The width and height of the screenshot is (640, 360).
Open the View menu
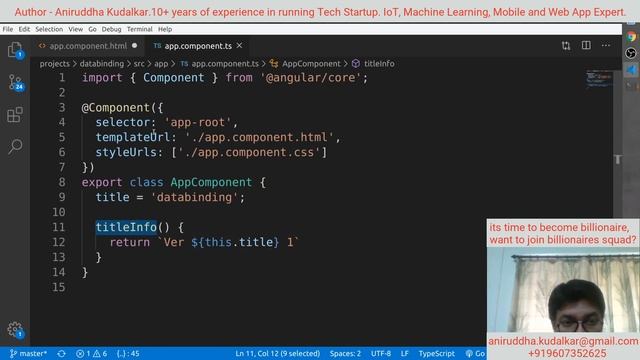76,29
